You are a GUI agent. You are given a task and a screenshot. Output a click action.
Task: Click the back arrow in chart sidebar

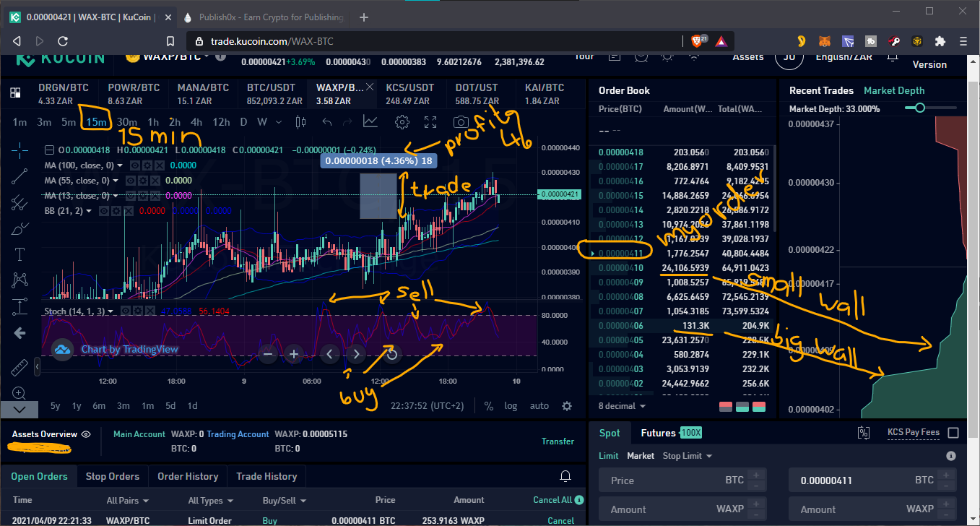tap(19, 333)
